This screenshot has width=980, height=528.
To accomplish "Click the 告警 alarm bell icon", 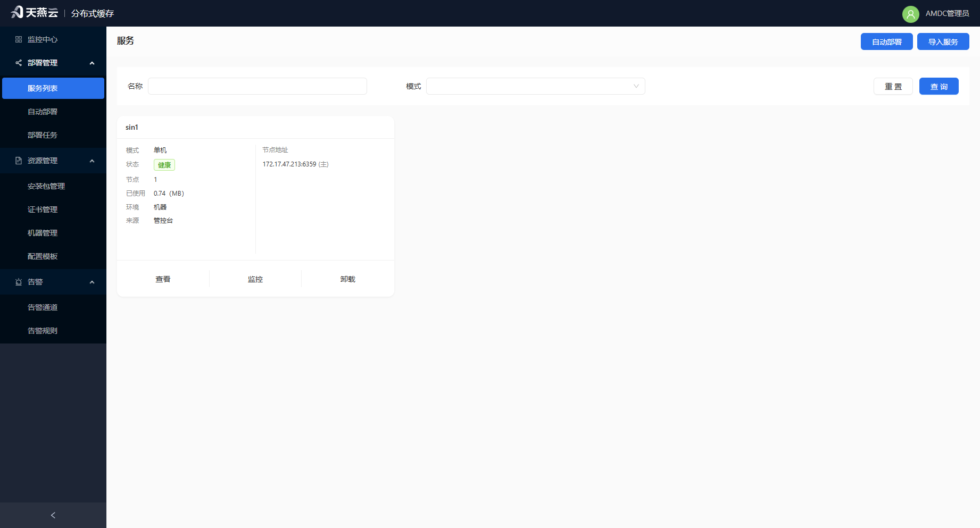I will click(19, 282).
